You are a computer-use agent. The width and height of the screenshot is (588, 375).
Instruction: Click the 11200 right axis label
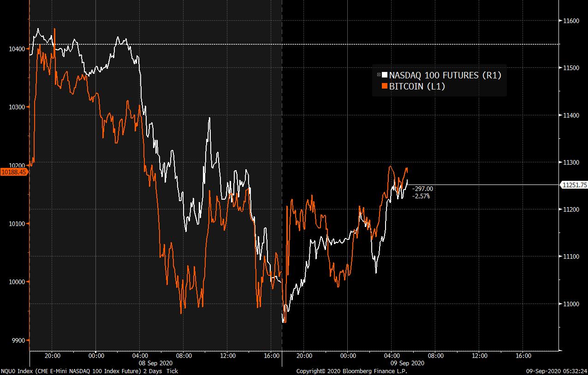click(x=570, y=209)
